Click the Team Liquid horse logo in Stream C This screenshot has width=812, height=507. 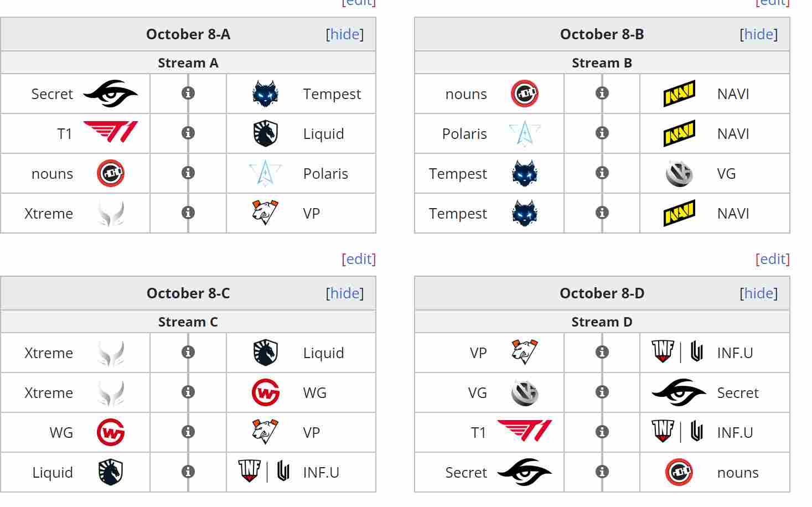(x=265, y=353)
